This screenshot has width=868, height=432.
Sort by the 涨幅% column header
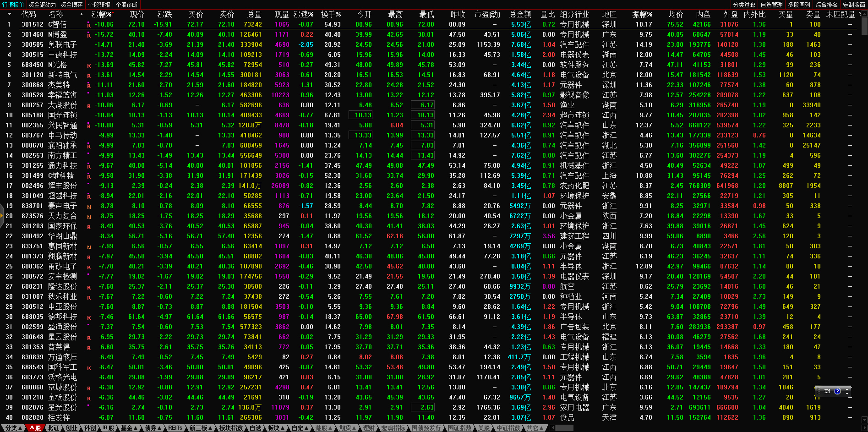coord(101,14)
